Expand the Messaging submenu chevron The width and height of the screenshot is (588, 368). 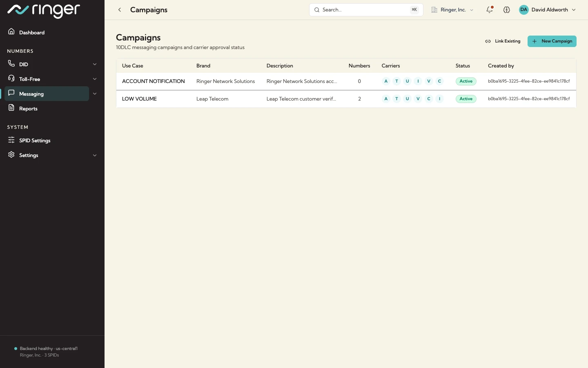click(x=95, y=94)
